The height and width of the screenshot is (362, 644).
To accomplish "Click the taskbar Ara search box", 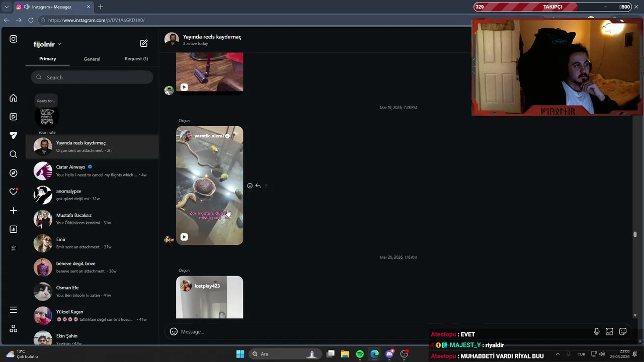I will pyautogui.click(x=285, y=354).
